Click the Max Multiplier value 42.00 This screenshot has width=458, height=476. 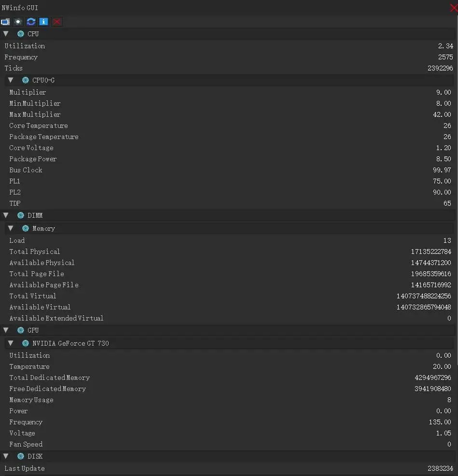click(442, 114)
